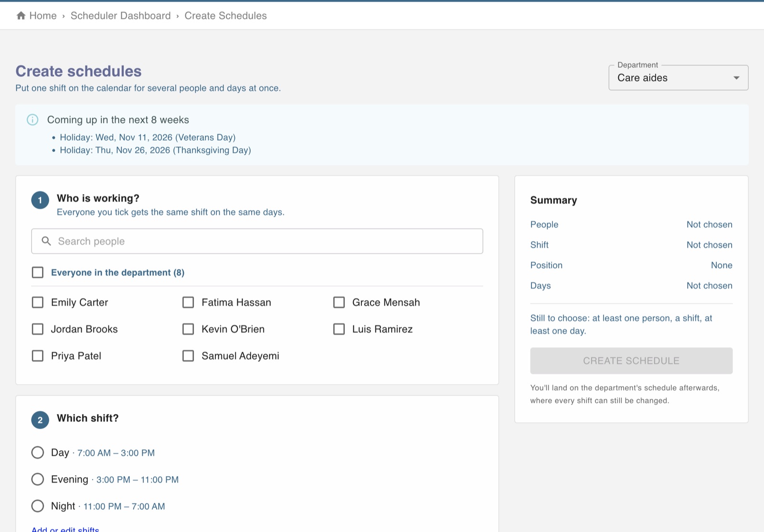764x532 pixels.
Task: Choose the Day shift radio button
Action: pos(38,452)
